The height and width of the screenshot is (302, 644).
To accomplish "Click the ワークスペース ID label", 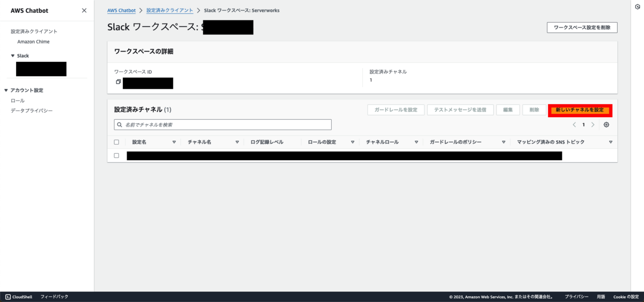I will tap(133, 71).
